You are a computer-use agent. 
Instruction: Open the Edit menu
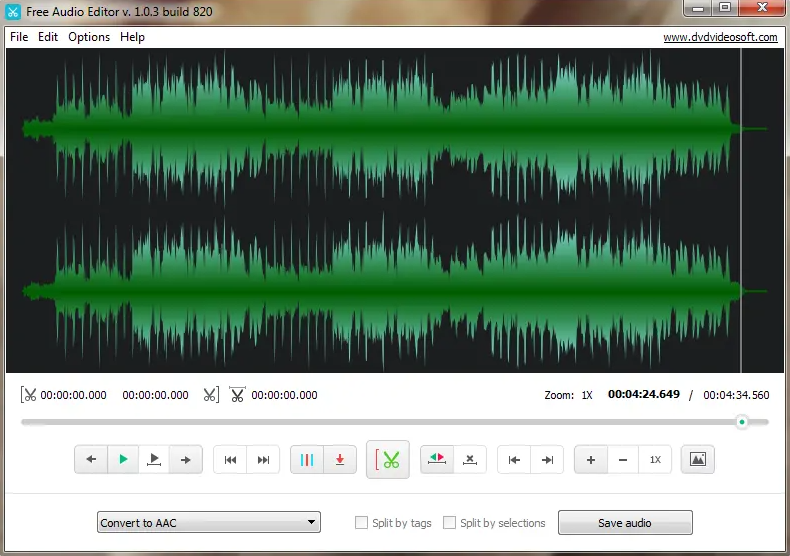pyautogui.click(x=48, y=37)
